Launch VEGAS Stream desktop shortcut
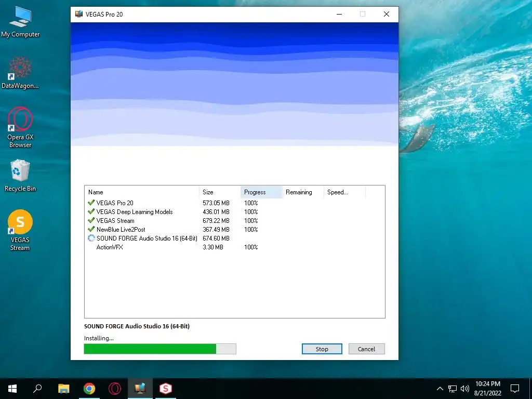The image size is (532, 399). (20, 230)
